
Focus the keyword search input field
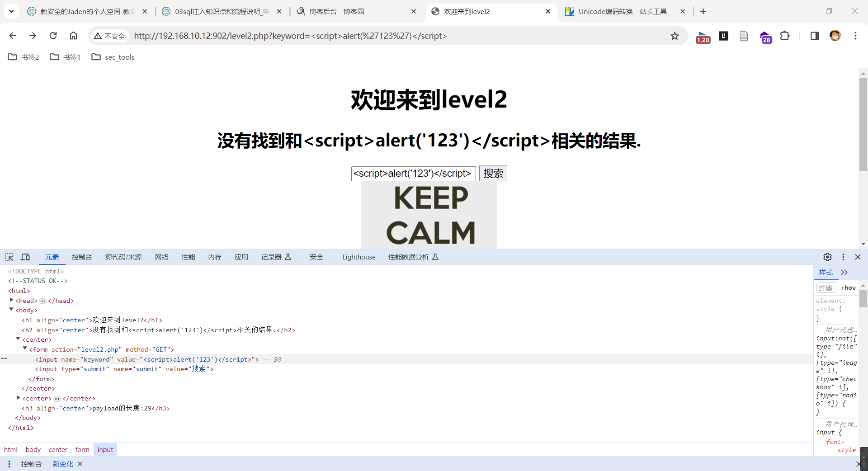[413, 174]
